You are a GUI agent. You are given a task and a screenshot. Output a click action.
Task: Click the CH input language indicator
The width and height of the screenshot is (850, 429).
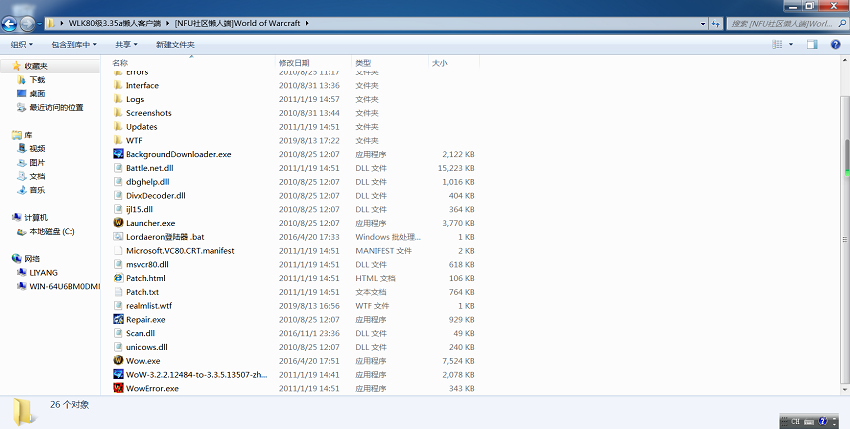click(x=795, y=421)
